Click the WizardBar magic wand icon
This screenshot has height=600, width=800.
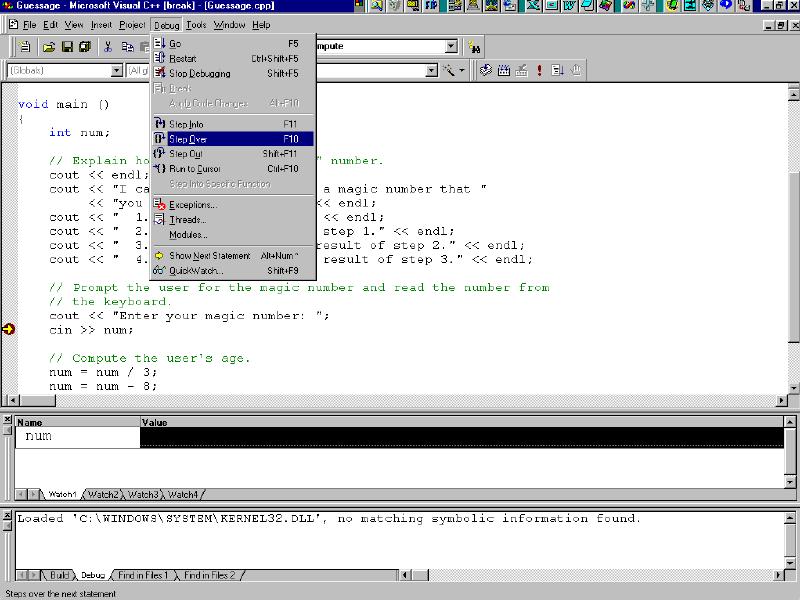[449, 70]
